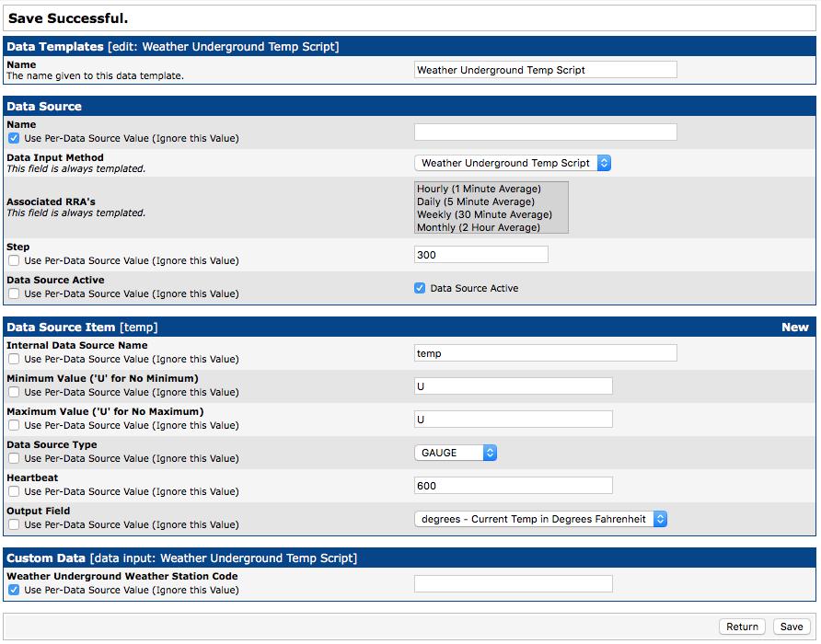Click the New link in Data Source Item header

click(x=794, y=327)
